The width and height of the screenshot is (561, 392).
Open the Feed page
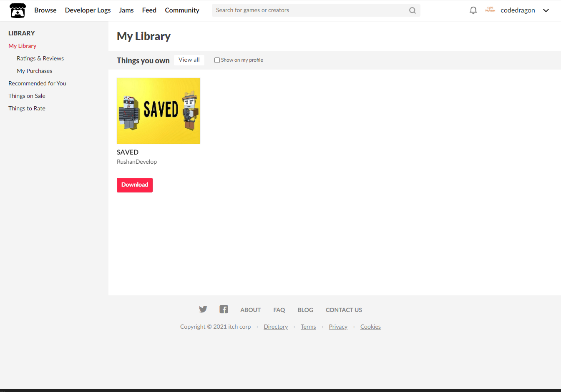149,10
